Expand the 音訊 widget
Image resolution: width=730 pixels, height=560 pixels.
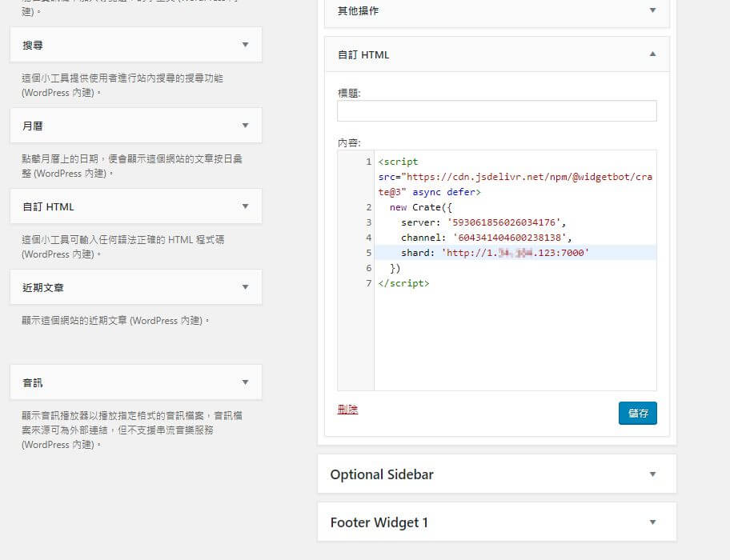pos(246,382)
